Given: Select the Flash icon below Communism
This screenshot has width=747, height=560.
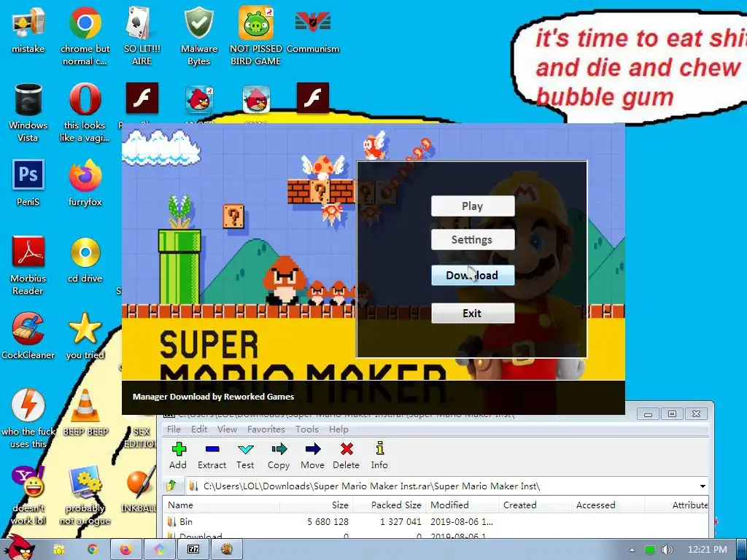Looking at the screenshot, I should tap(312, 98).
